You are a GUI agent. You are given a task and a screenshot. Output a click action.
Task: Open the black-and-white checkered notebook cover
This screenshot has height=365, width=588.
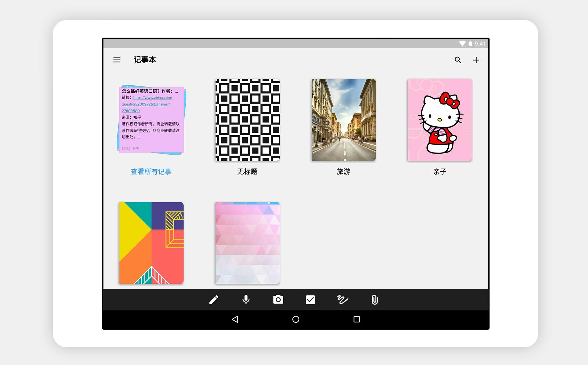[x=247, y=120]
